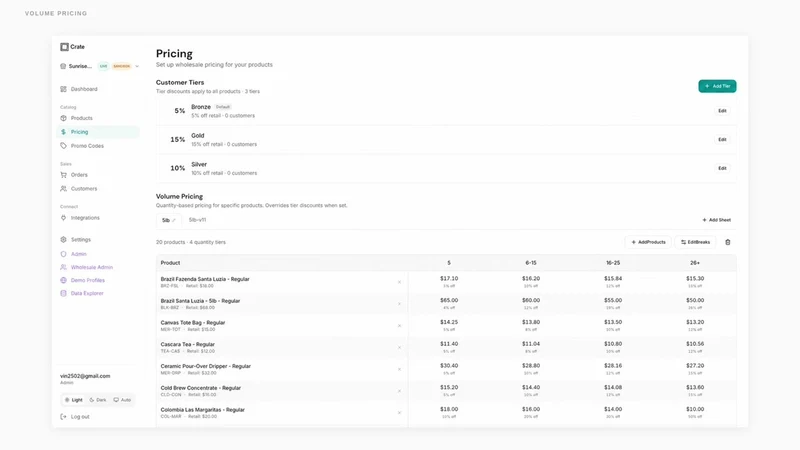The height and width of the screenshot is (450, 800).
Task: Edit the Gold customer tier
Action: tap(722, 139)
